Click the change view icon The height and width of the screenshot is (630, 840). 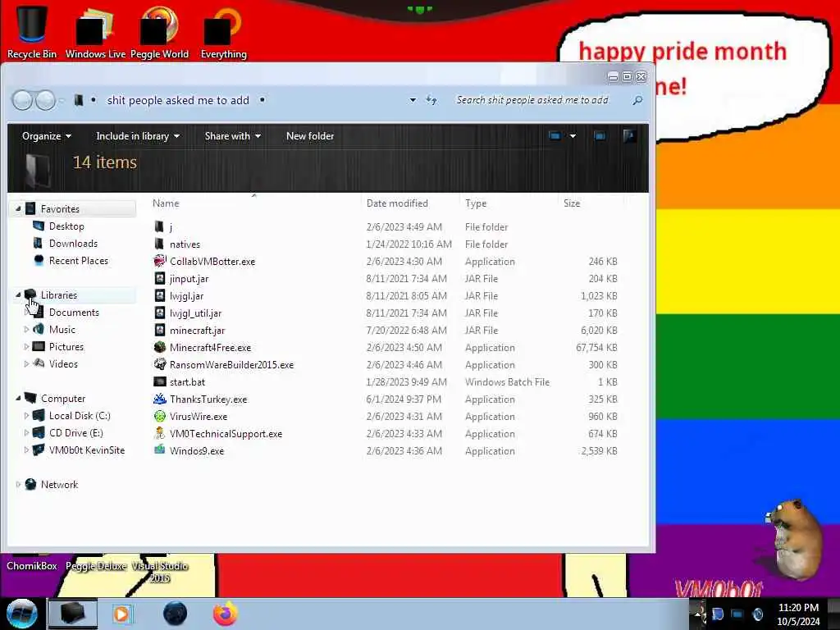[x=555, y=136]
